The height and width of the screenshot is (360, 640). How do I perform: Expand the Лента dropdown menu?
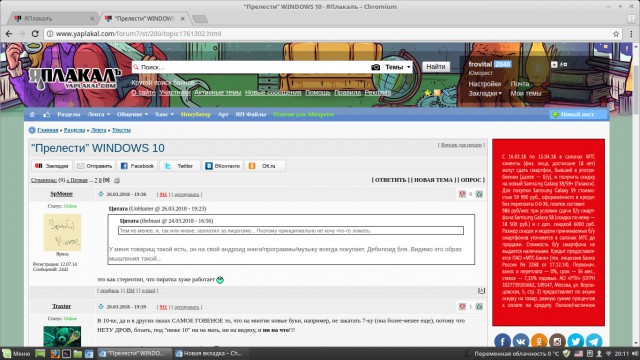click(99, 114)
